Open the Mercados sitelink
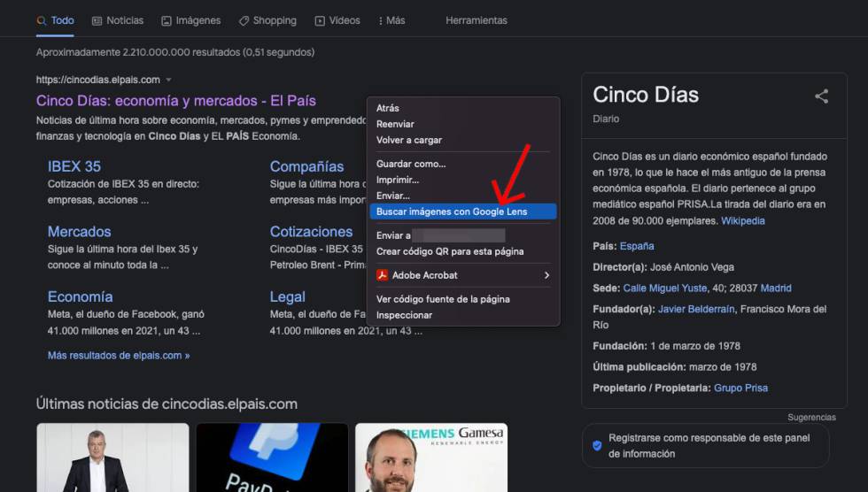Image resolution: width=868 pixels, height=492 pixels. point(79,232)
